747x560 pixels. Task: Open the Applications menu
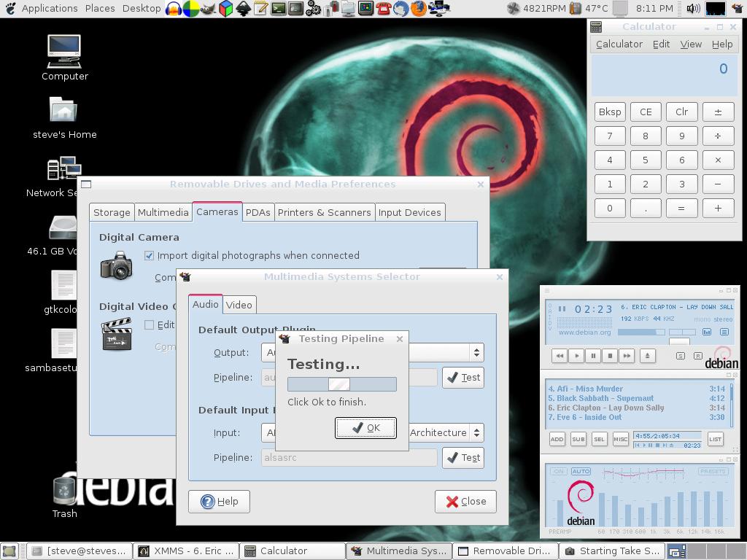(x=50, y=9)
